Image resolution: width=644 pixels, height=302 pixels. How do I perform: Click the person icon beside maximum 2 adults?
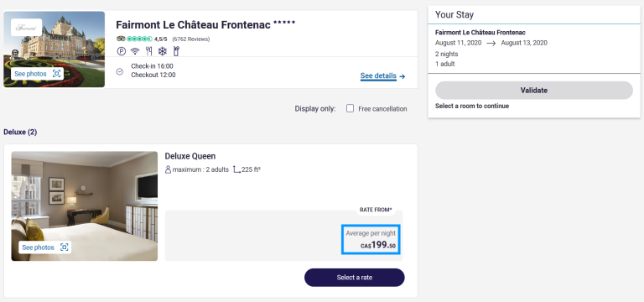(x=168, y=169)
